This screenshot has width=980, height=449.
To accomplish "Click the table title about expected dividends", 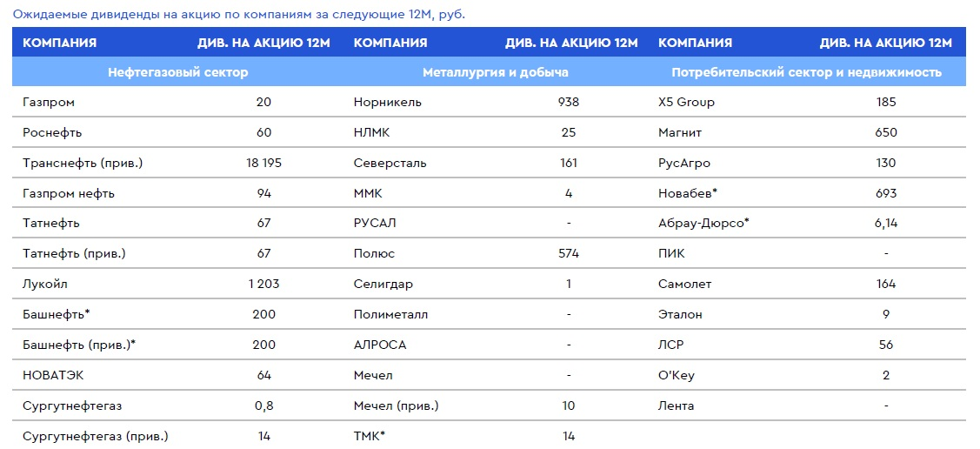I will (239, 15).
